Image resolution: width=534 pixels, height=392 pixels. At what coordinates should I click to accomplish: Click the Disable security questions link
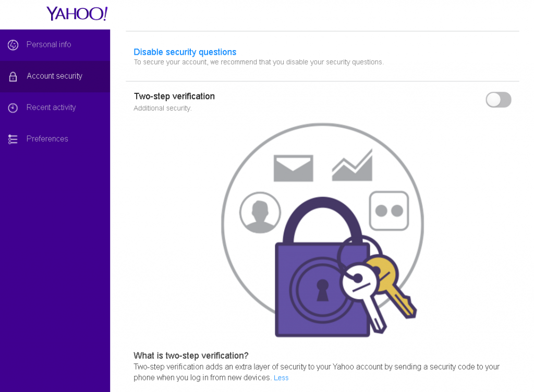[x=185, y=52]
